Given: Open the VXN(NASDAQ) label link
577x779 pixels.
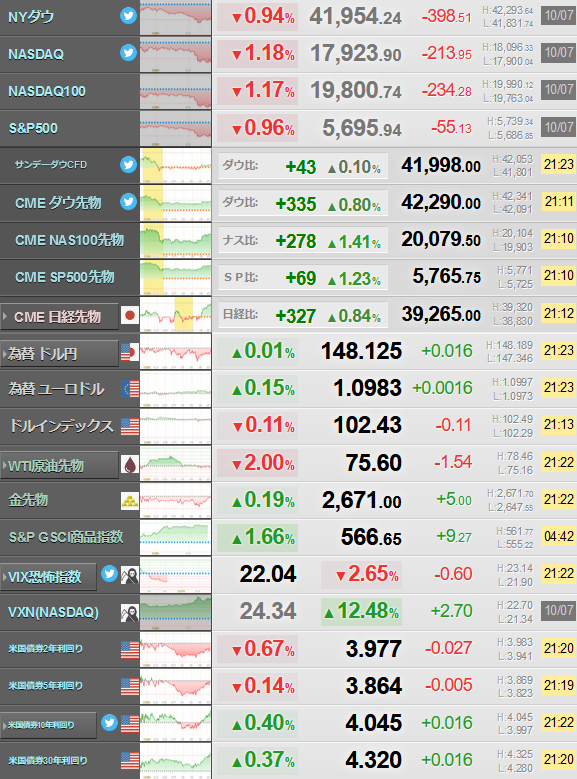Looking at the screenshot, I should (53, 613).
